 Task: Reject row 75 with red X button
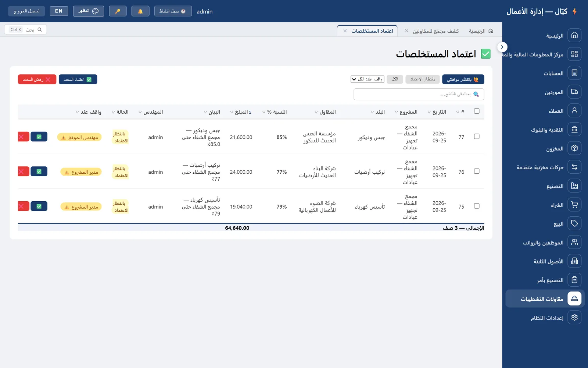coord(24,206)
